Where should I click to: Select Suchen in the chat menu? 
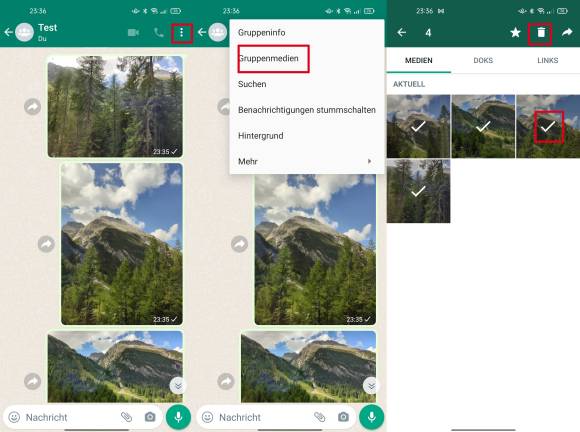(306, 84)
